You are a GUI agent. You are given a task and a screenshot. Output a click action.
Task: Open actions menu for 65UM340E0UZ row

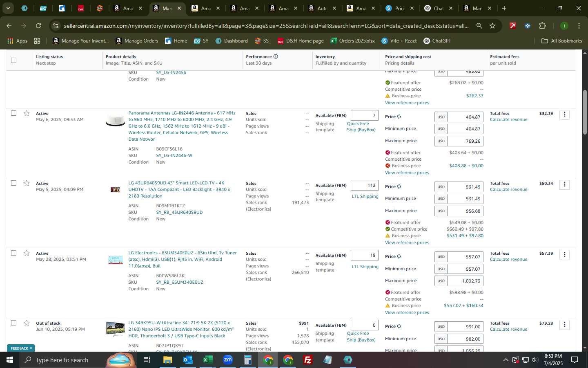pos(564,255)
